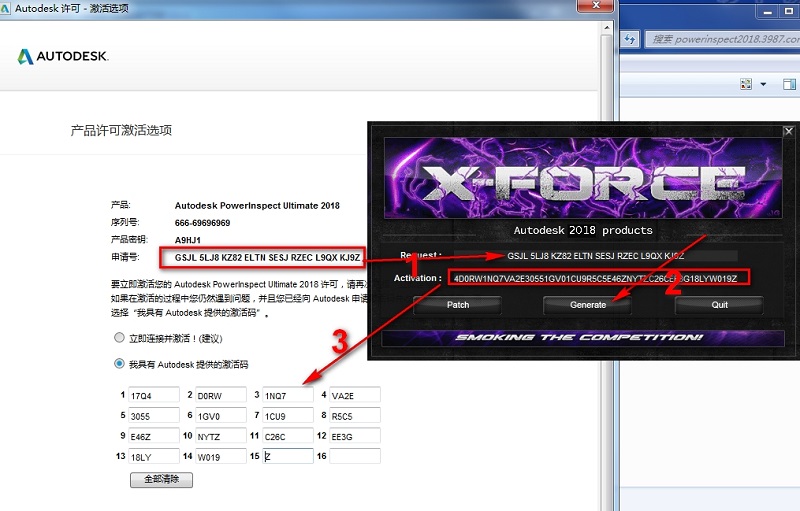Click activation code field 10 containing NYTZ
The width and height of the screenshot is (800, 511).
221,436
